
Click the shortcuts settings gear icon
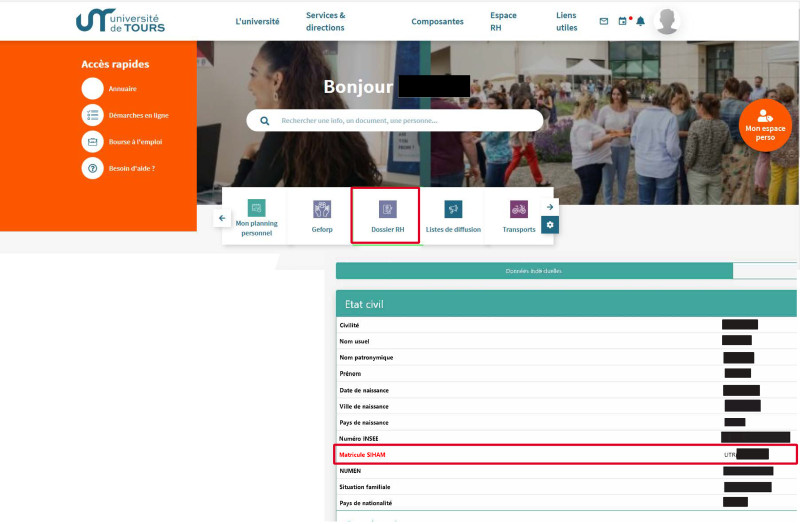point(549,225)
